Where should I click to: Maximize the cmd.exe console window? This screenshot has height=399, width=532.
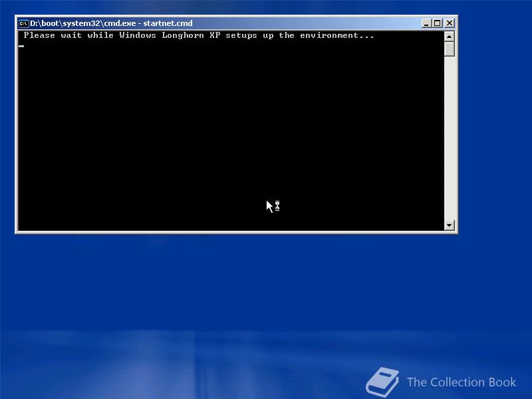click(438, 23)
